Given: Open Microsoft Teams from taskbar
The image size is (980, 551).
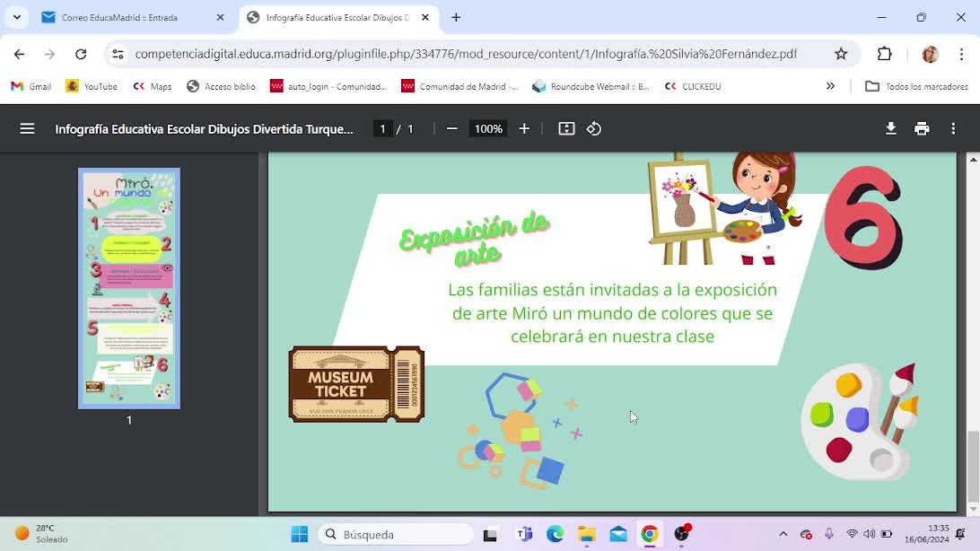Looking at the screenshot, I should [524, 534].
